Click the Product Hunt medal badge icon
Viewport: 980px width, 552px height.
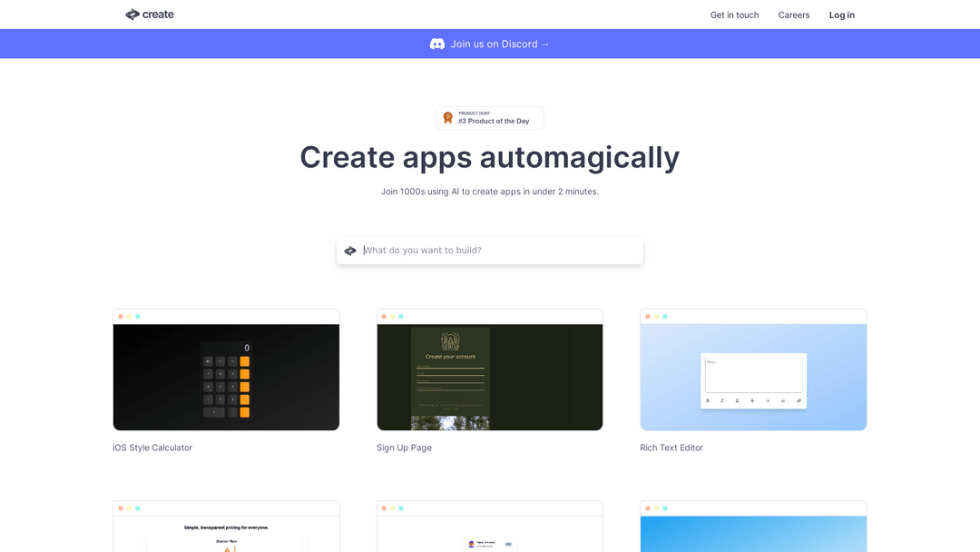(447, 117)
